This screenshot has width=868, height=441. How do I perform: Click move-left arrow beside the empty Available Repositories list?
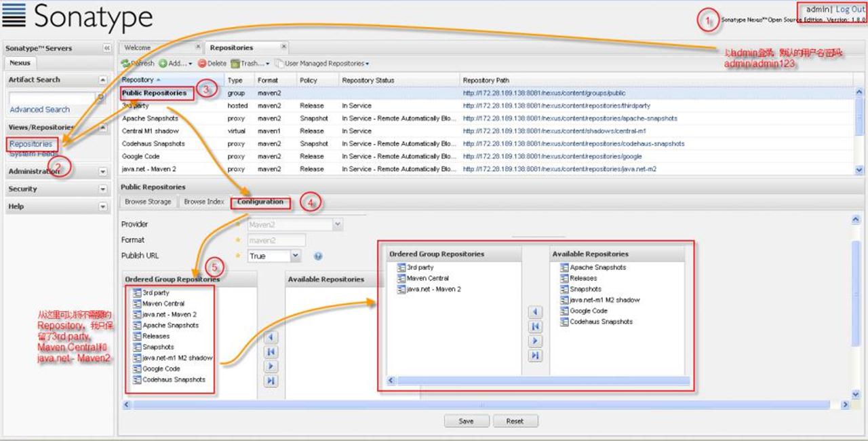pyautogui.click(x=271, y=337)
